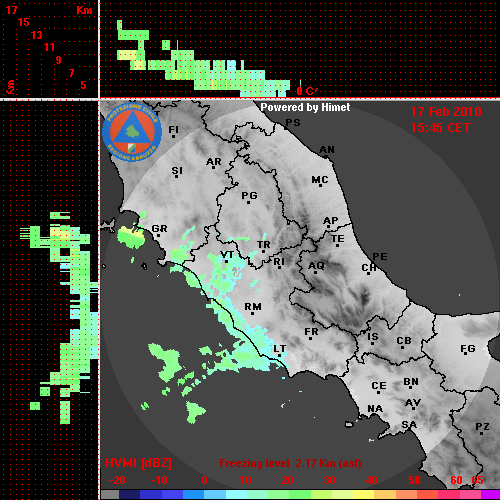This screenshot has height=500, width=500.
Task: Click the '13' height scale label
Action: coord(37,35)
